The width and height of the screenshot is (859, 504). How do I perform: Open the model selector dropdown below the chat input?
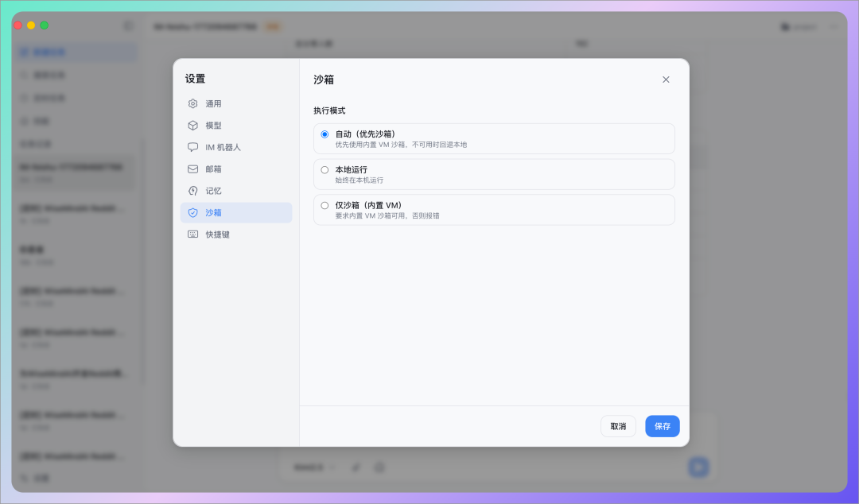(x=314, y=467)
